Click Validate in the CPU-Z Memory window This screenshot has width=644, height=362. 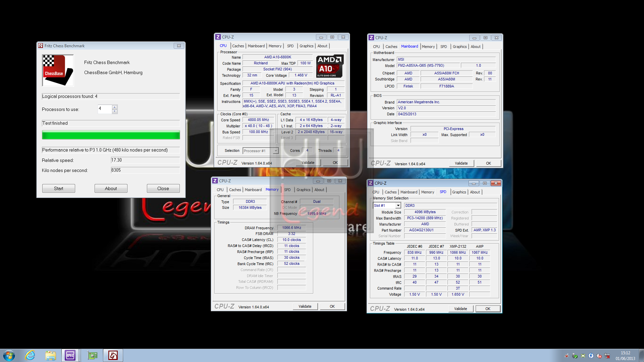(305, 306)
